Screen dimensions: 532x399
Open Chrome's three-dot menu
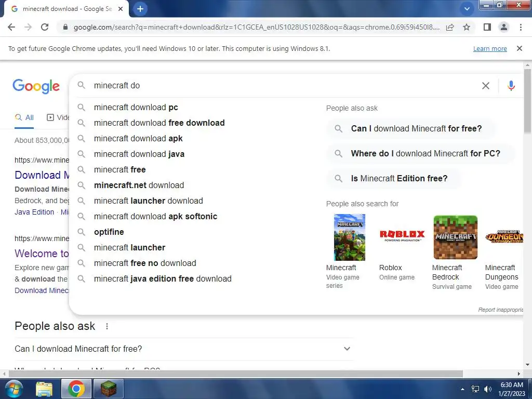(x=521, y=27)
